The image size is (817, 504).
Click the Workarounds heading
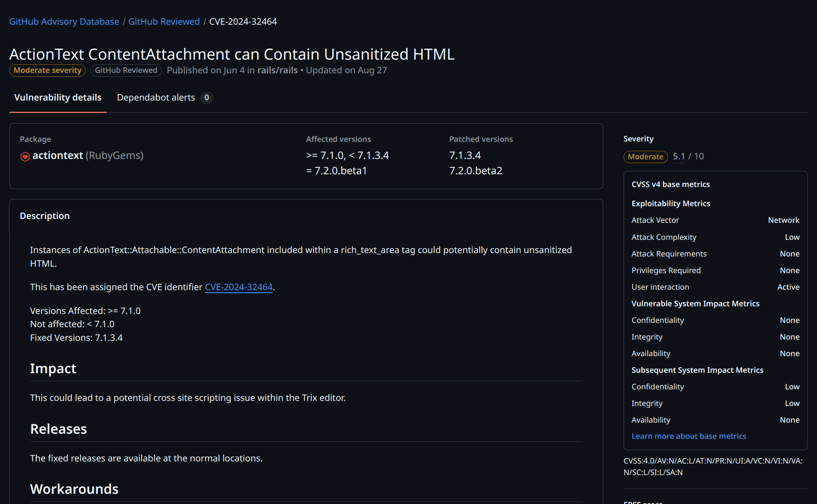(x=75, y=489)
